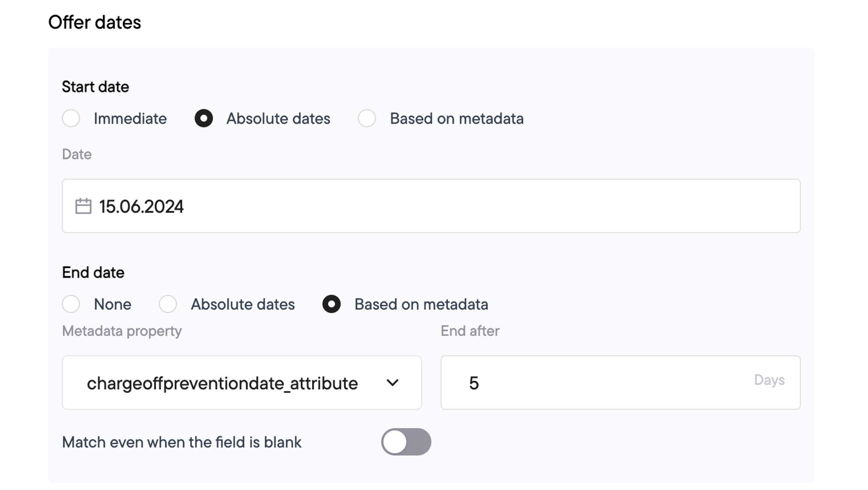Click the End after field label
The image size is (868, 490).
[470, 331]
